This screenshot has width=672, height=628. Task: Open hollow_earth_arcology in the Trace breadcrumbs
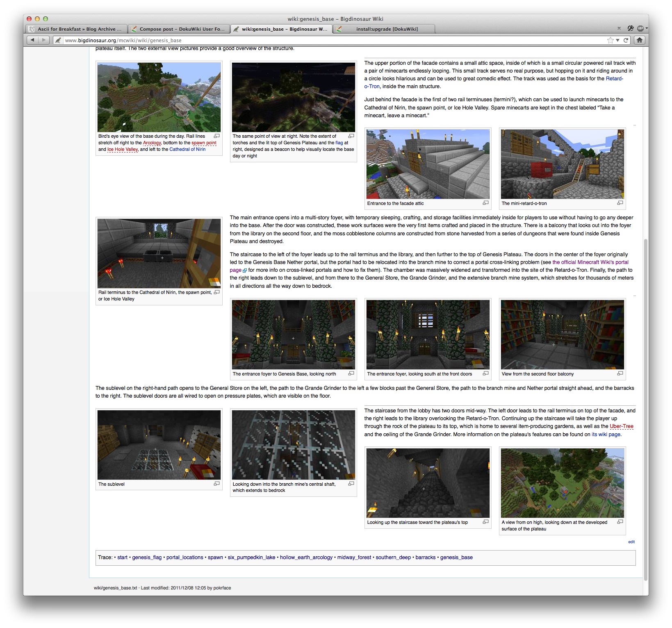coord(306,557)
